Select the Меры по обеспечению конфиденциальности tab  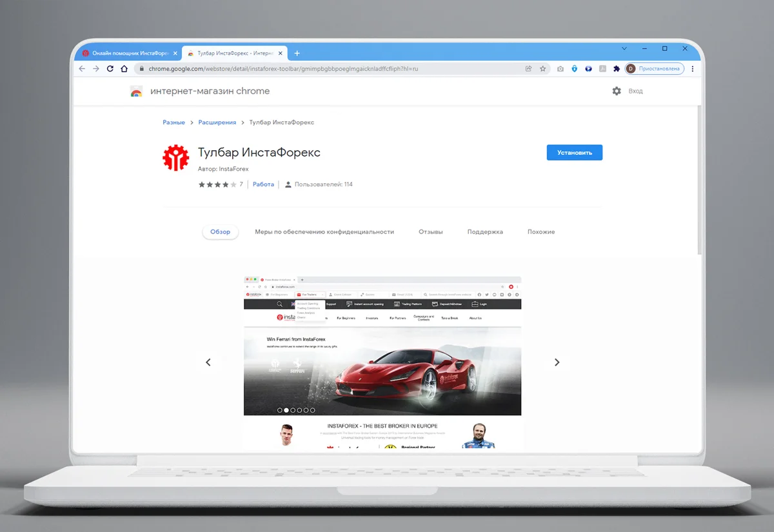click(x=324, y=232)
